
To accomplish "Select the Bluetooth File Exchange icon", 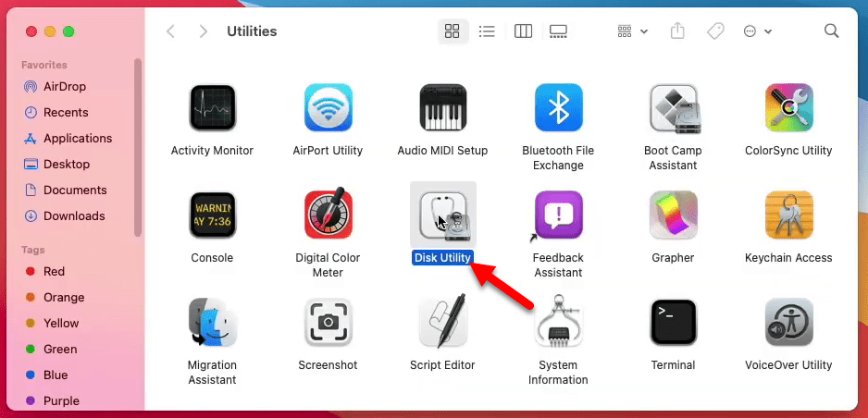I will pos(558,108).
